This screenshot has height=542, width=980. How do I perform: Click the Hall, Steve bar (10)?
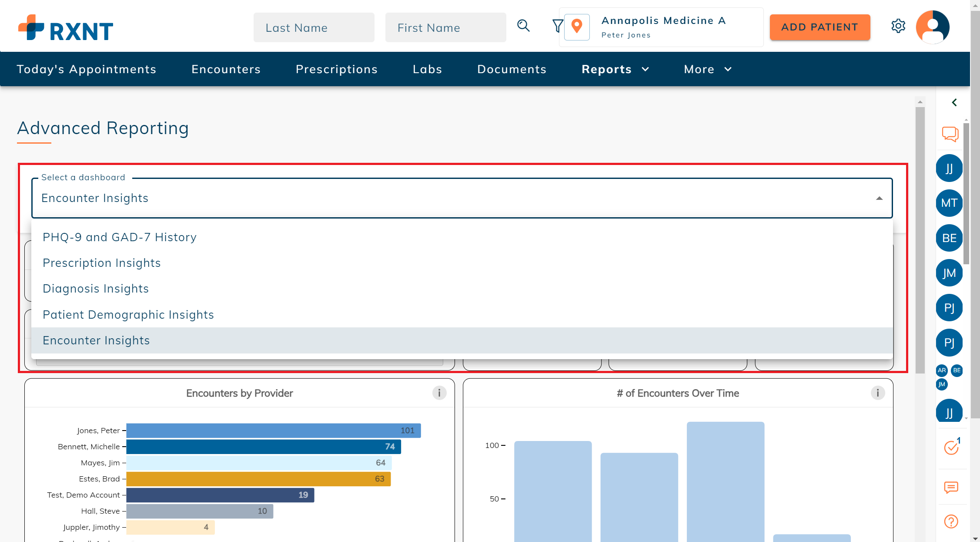(x=200, y=511)
